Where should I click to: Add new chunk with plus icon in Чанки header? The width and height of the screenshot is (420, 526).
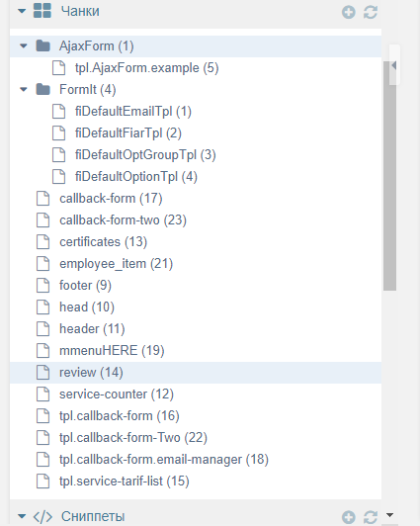(x=348, y=13)
